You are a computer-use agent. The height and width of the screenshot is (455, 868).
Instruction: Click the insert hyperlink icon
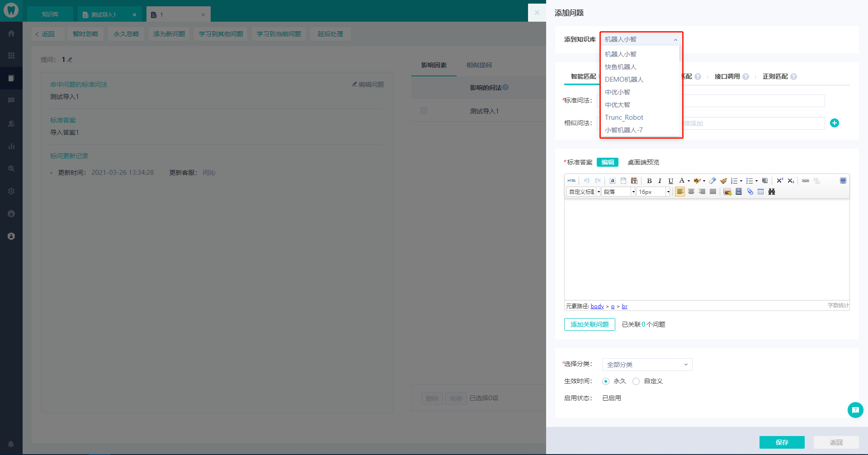click(806, 181)
